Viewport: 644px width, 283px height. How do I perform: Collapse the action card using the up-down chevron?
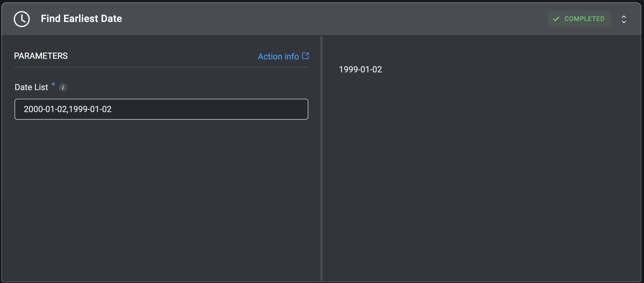click(x=624, y=19)
